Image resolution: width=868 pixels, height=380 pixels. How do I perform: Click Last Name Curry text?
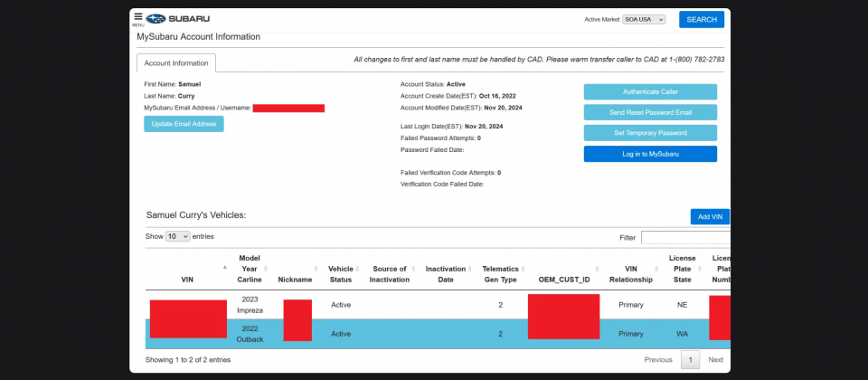[169, 96]
